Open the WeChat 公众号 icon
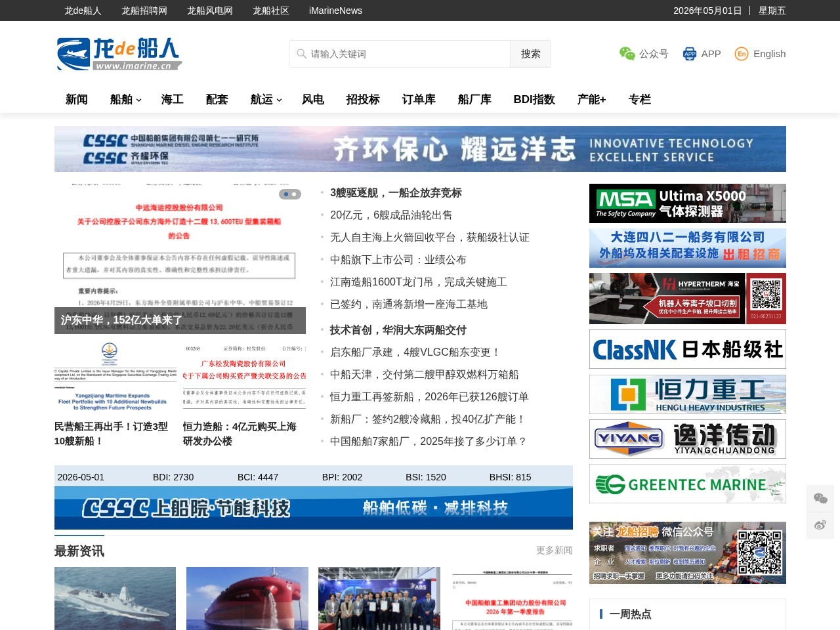The image size is (840, 630). (x=627, y=54)
